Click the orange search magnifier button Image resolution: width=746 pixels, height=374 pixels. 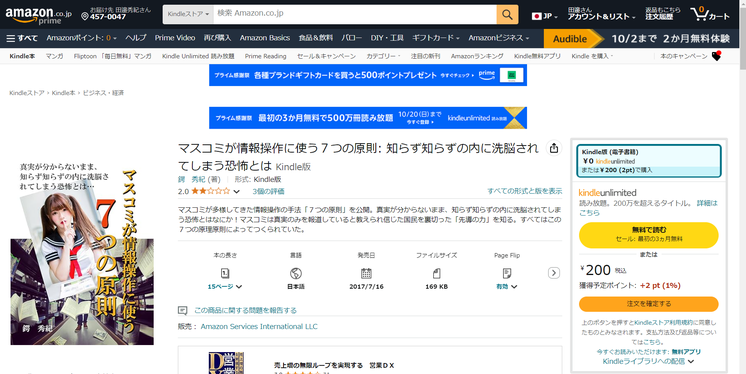click(507, 15)
